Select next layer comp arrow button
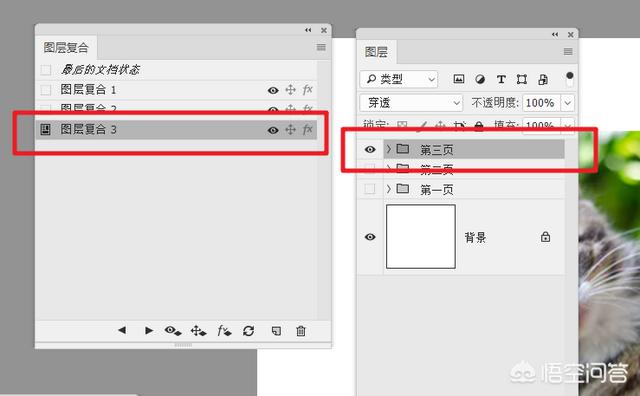 (149, 330)
